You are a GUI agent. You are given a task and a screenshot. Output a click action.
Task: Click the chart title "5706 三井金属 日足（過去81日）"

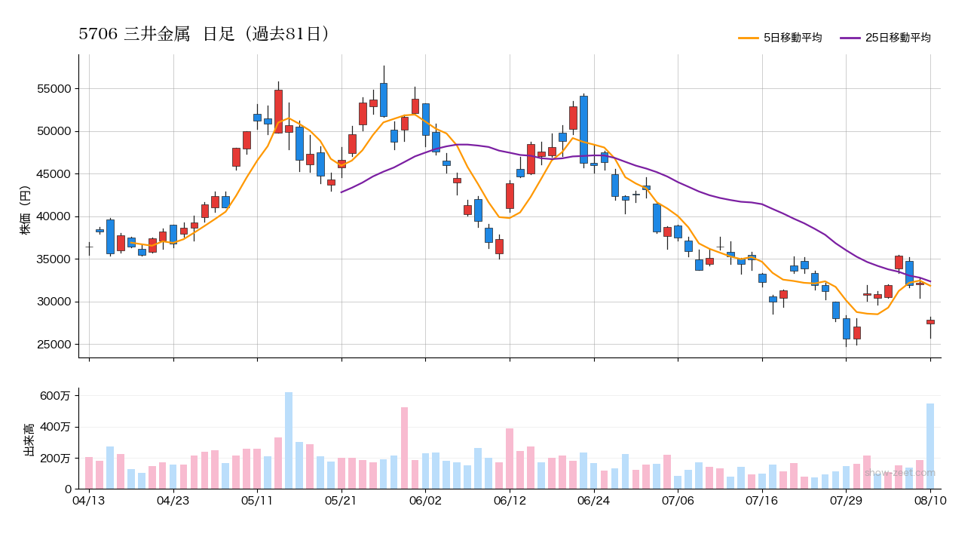point(204,35)
